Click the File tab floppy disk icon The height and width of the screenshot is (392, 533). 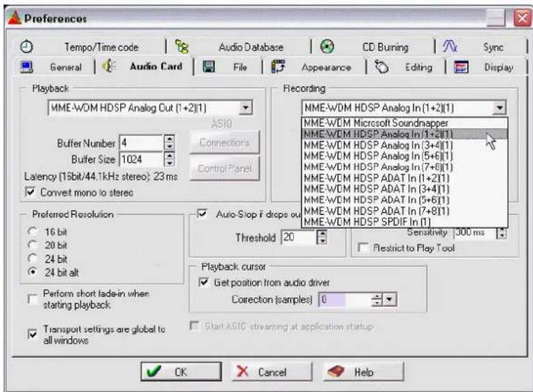pyautogui.click(x=209, y=66)
